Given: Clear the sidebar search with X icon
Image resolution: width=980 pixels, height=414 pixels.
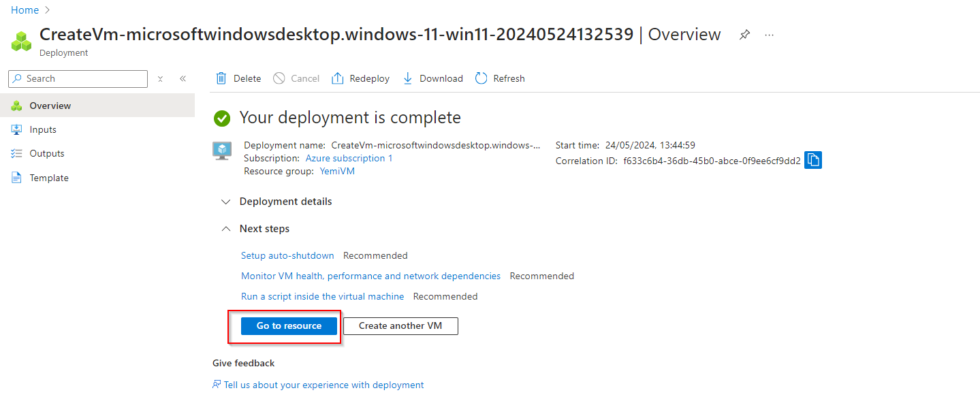Looking at the screenshot, I should [x=161, y=79].
